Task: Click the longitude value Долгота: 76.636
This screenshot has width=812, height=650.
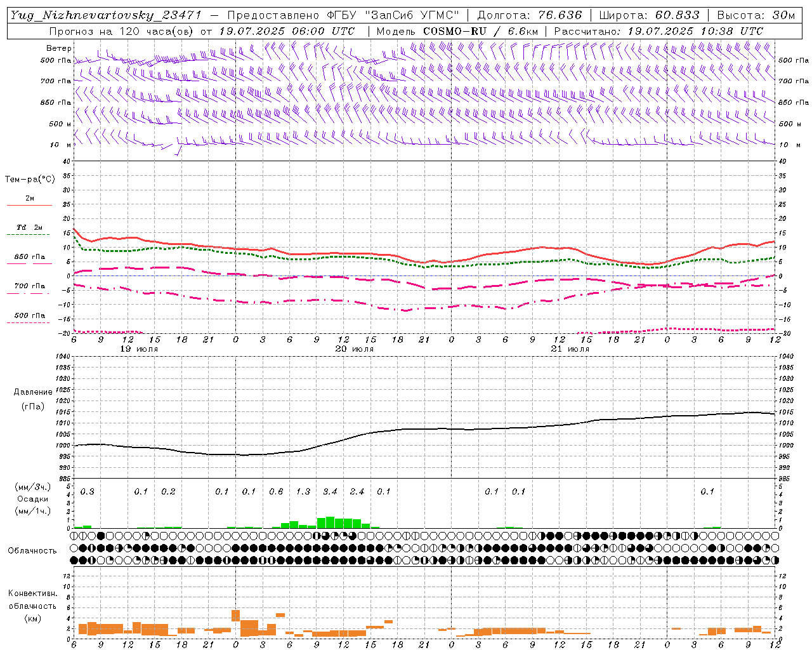Action: [530, 15]
